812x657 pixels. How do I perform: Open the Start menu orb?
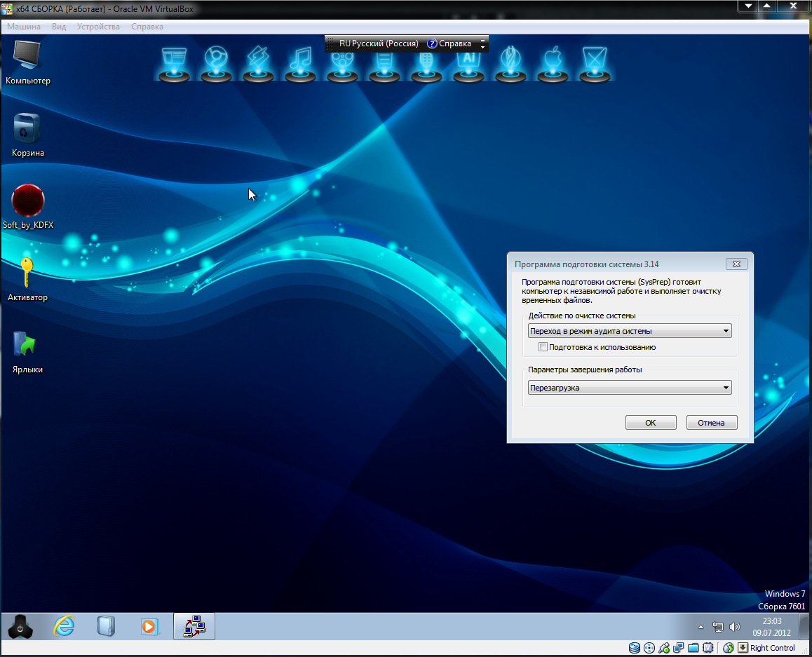[x=20, y=626]
